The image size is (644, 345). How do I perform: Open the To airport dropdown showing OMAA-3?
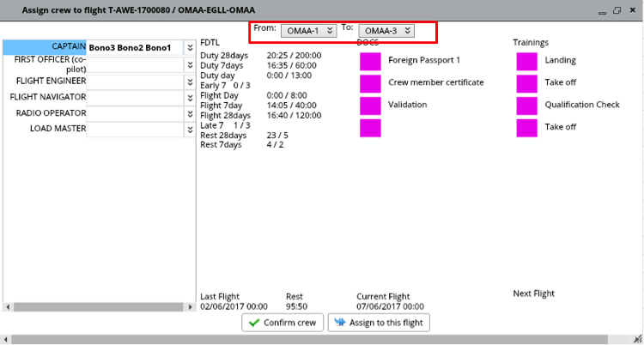click(386, 31)
